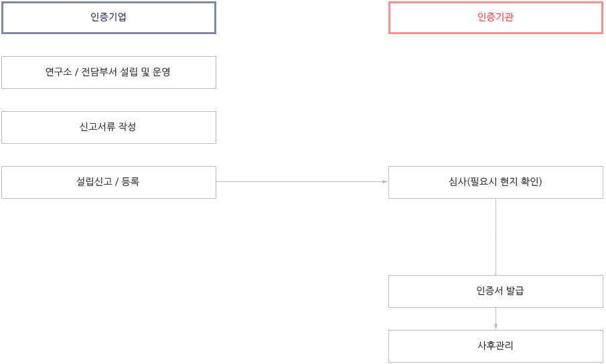Image resolution: width=606 pixels, height=364 pixels.
Task: Click the 인증서 발급 label text
Action: pyautogui.click(x=500, y=290)
